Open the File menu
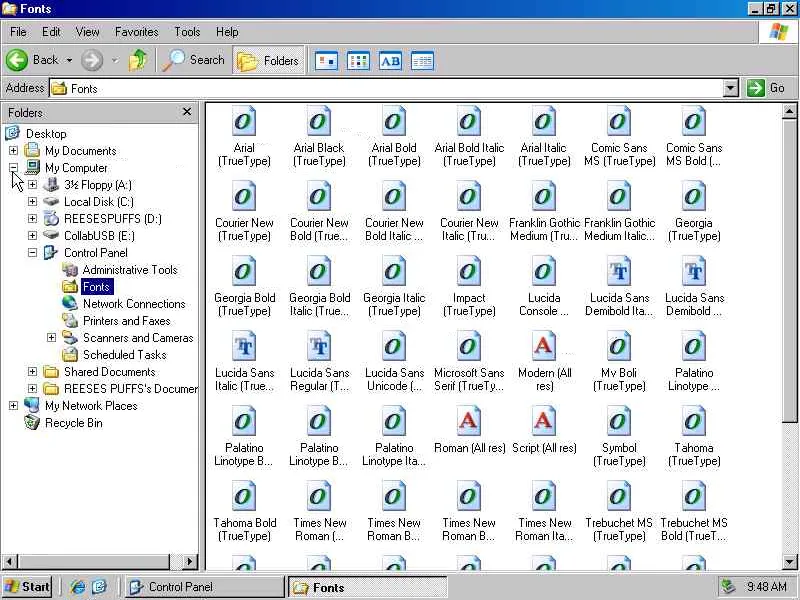Screen dimensions: 800x600 pos(18,32)
